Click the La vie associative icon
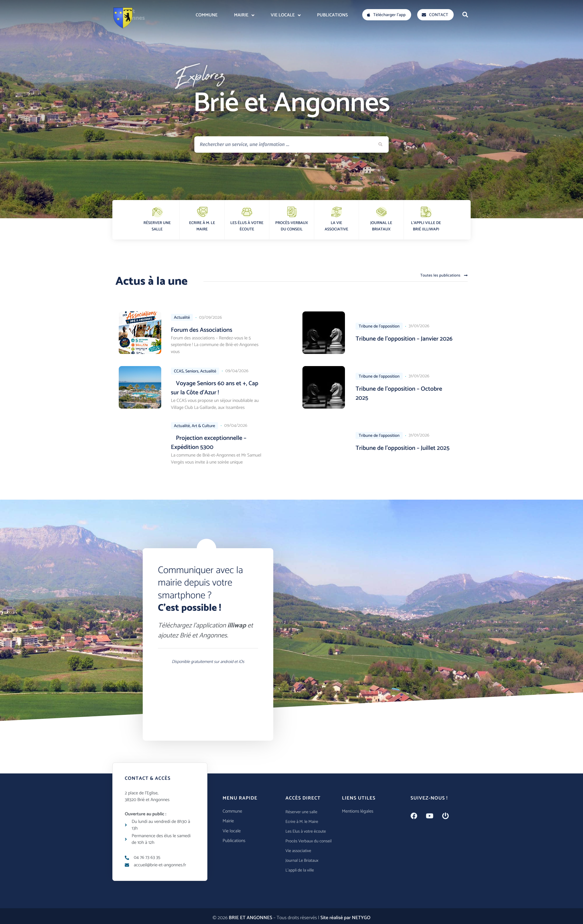 pyautogui.click(x=336, y=212)
